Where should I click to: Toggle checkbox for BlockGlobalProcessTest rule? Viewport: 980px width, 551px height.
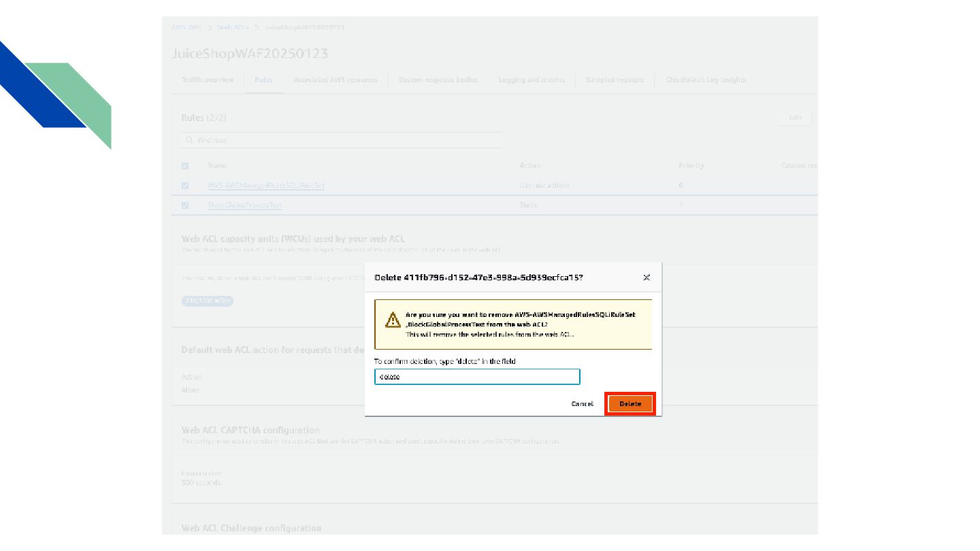pos(185,205)
